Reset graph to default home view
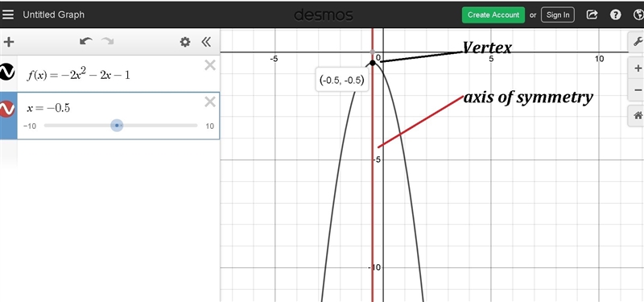The height and width of the screenshot is (302, 644). click(x=638, y=116)
